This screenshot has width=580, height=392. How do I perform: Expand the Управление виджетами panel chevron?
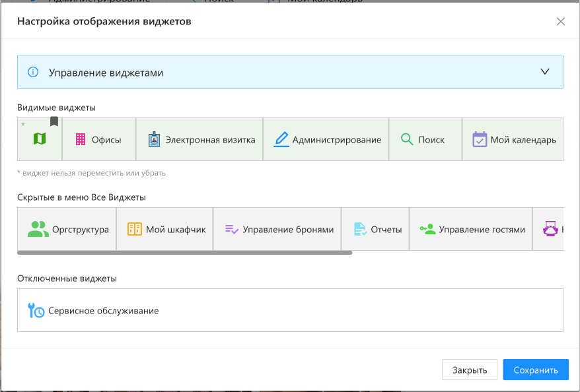point(545,72)
